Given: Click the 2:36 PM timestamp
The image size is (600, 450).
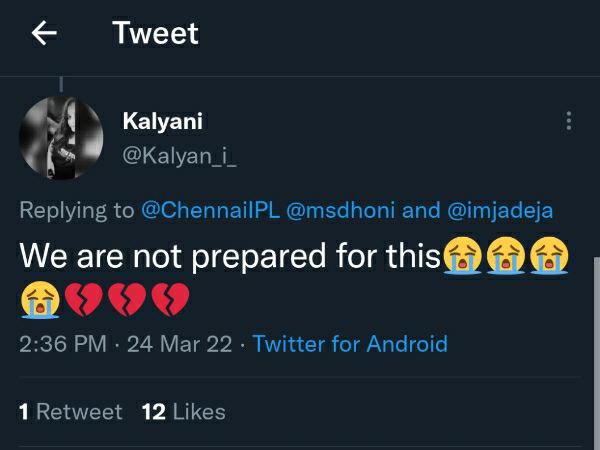Looking at the screenshot, I should point(63,344).
